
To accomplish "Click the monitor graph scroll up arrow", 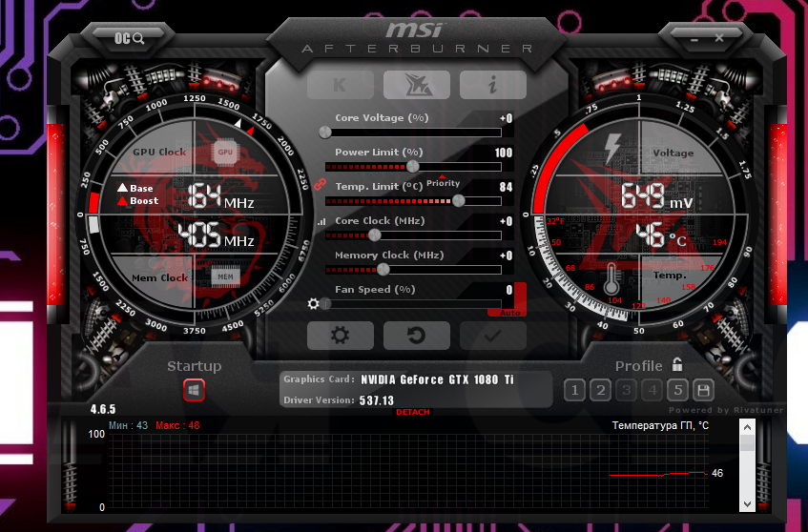I will click(x=747, y=427).
